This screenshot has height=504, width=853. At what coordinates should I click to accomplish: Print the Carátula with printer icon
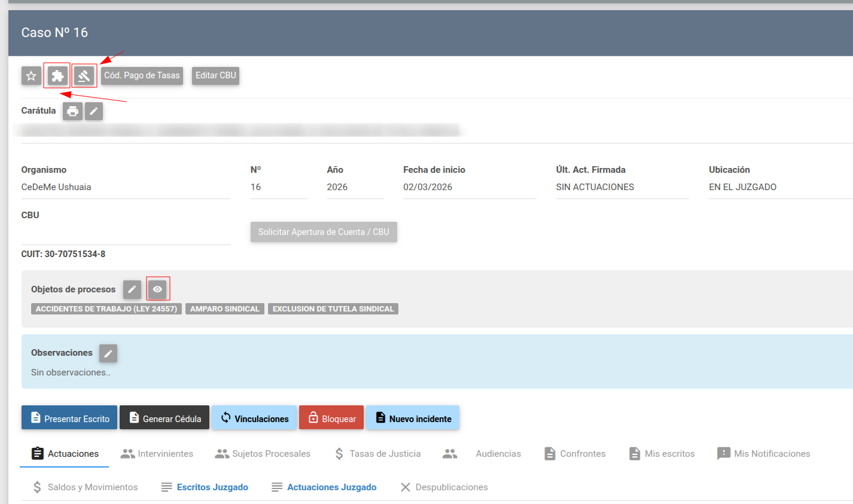point(72,111)
